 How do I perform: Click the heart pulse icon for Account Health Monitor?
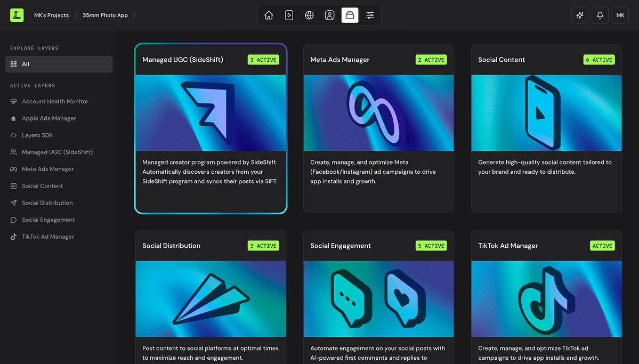pos(13,101)
